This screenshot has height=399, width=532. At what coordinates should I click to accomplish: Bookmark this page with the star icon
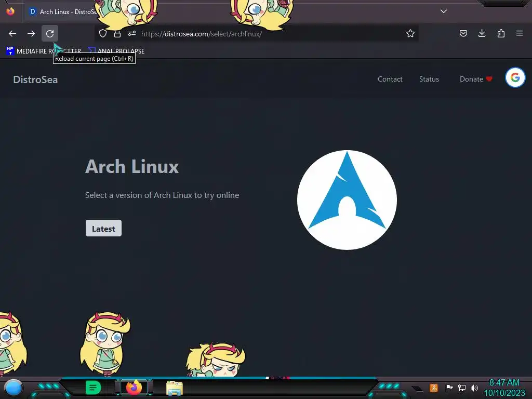[x=410, y=34]
